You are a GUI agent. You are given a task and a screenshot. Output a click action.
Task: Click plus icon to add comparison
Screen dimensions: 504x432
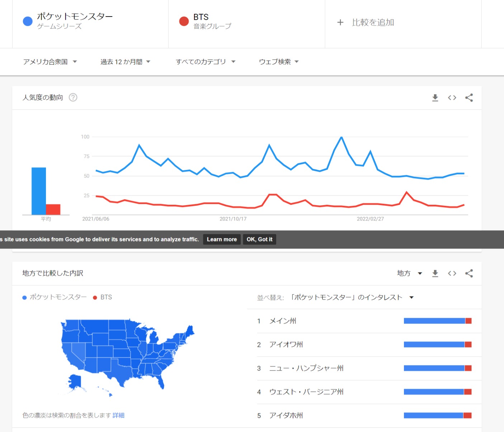(x=340, y=23)
